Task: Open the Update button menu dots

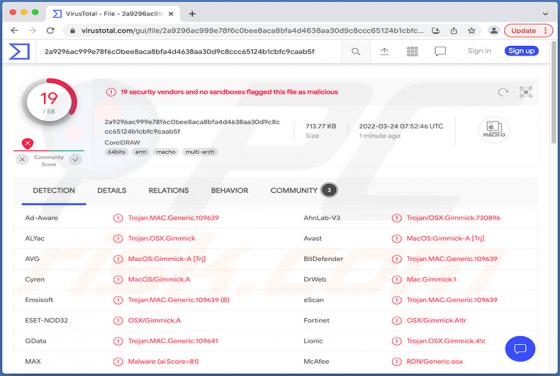Action: [545, 31]
